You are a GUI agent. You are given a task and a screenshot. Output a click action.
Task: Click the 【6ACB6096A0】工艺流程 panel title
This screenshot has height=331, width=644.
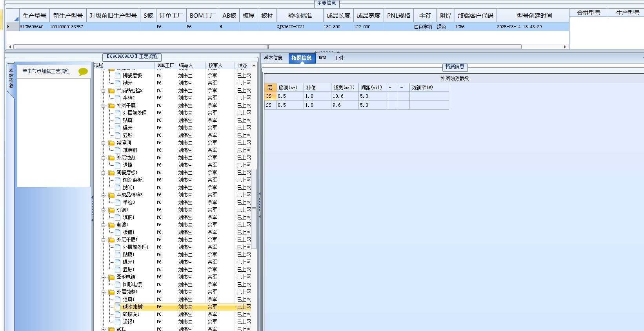(x=132, y=57)
